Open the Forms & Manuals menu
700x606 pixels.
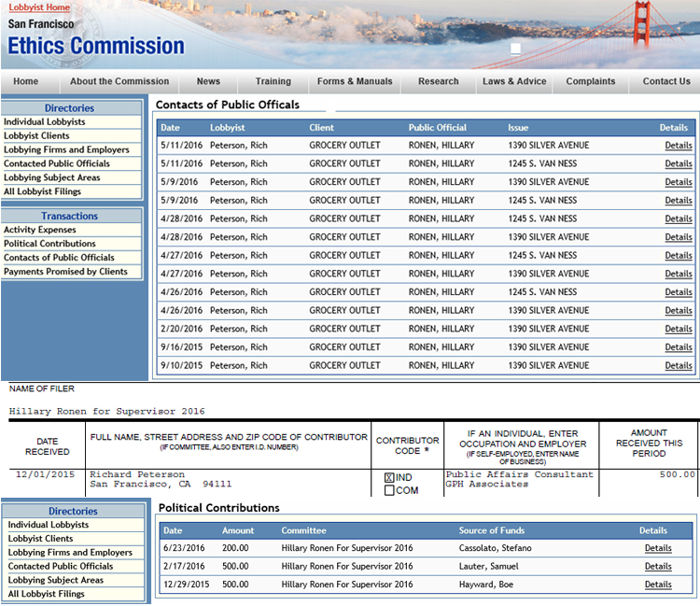355,81
